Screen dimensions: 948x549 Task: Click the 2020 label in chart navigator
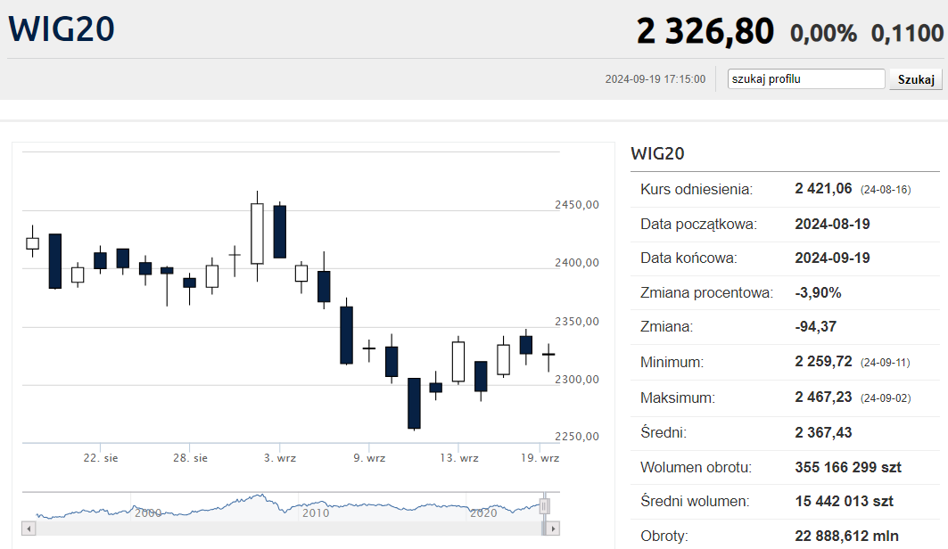(484, 513)
